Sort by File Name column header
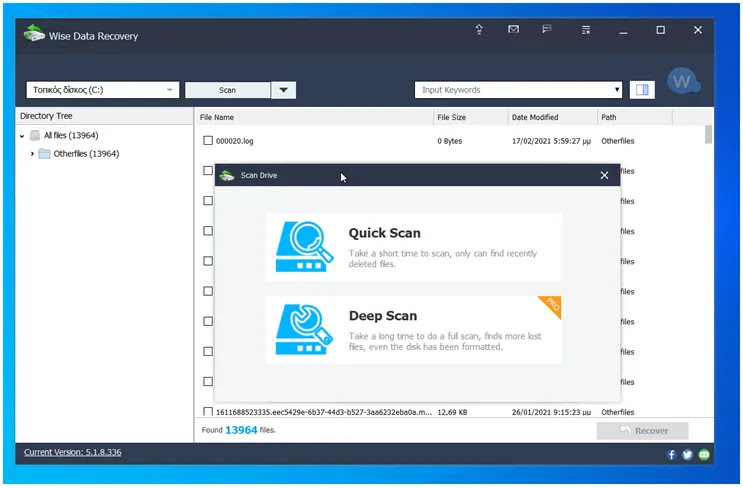 pos(314,117)
